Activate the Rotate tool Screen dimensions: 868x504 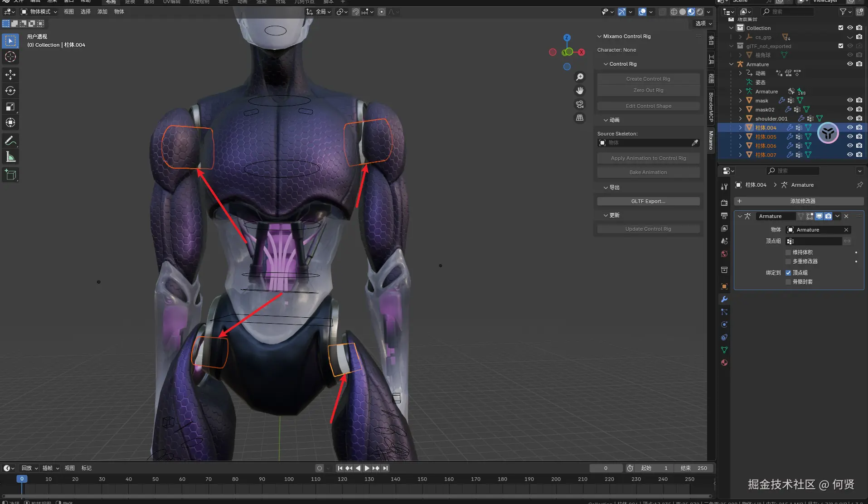pyautogui.click(x=10, y=91)
